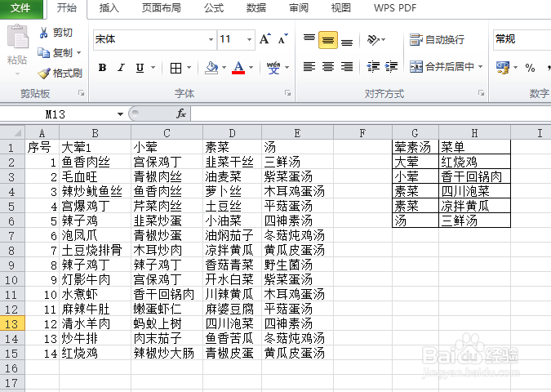
Task: Cut selection with the scissors icon
Action: 43,33
